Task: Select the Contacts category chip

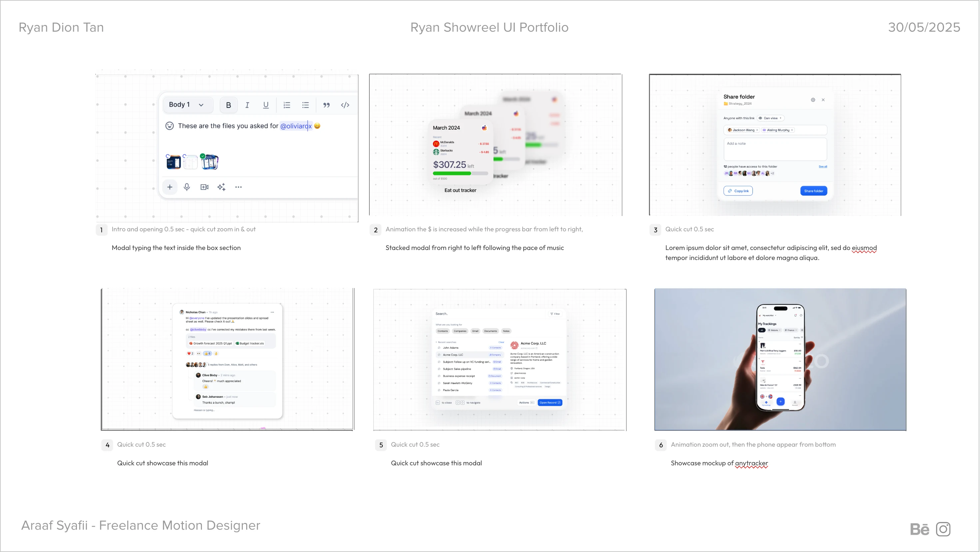Action: pos(443,331)
